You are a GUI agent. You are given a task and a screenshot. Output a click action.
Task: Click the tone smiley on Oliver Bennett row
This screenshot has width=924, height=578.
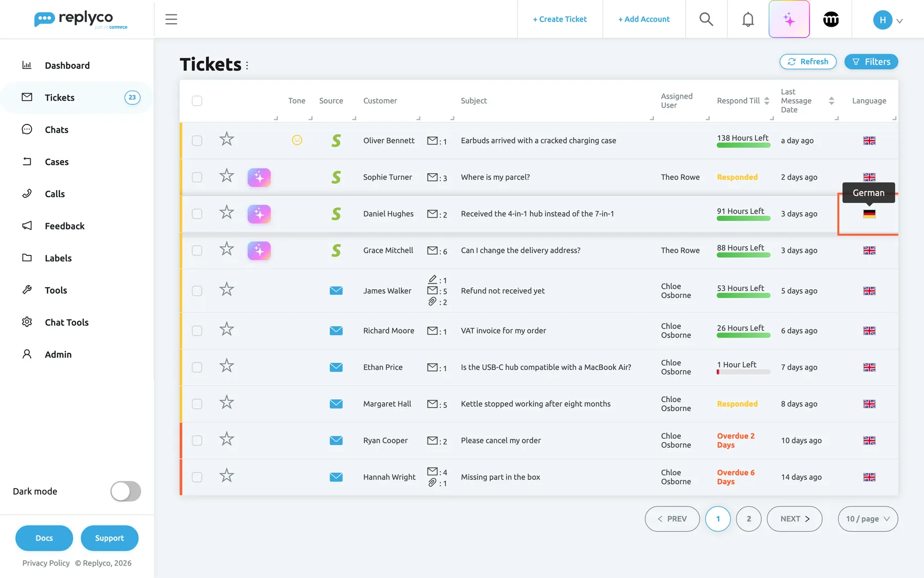click(x=297, y=140)
